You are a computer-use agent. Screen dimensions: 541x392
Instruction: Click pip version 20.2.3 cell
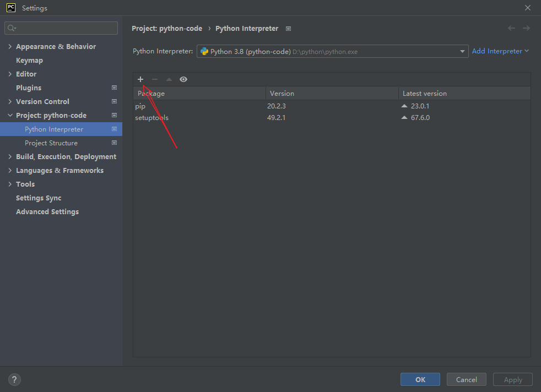click(x=277, y=106)
